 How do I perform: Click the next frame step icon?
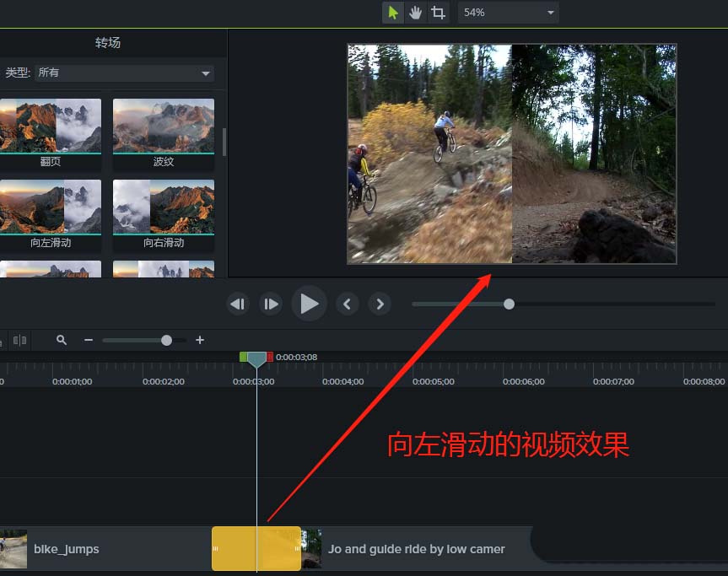(x=270, y=304)
